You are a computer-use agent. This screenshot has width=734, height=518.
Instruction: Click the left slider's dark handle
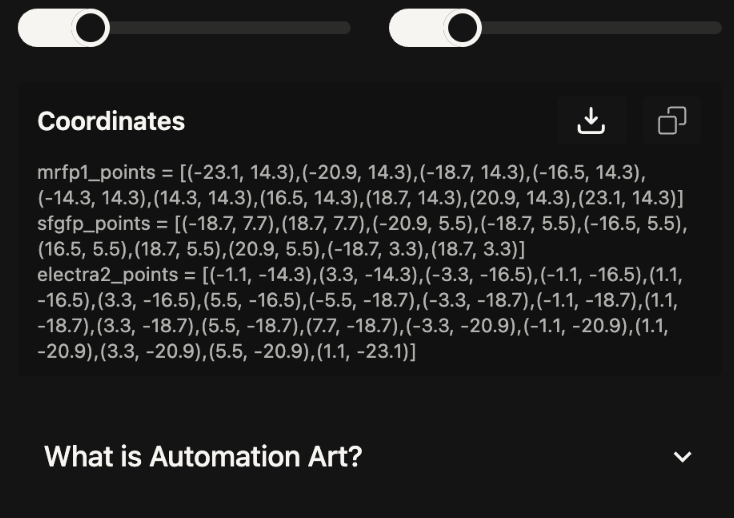pyautogui.click(x=91, y=28)
